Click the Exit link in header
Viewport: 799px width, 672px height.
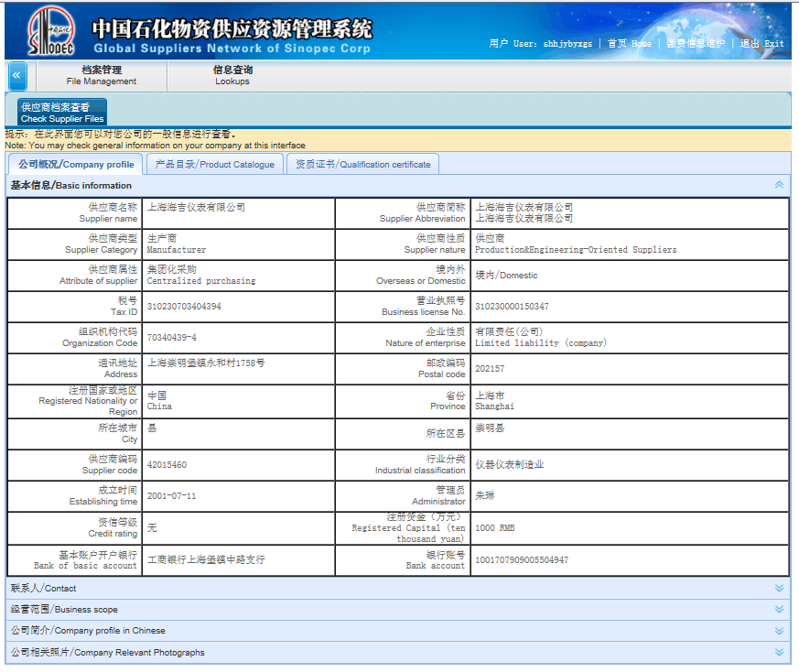point(761,43)
